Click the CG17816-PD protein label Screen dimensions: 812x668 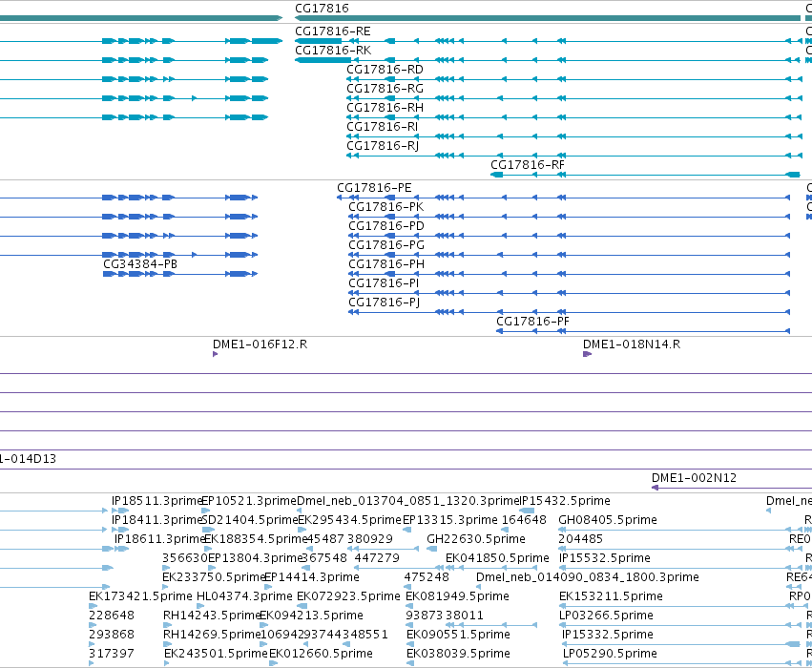[386, 226]
